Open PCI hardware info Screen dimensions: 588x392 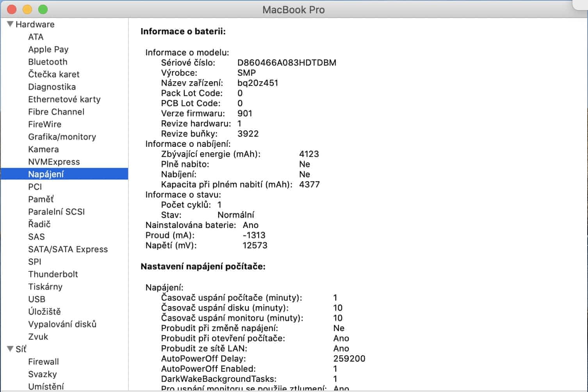pos(35,187)
